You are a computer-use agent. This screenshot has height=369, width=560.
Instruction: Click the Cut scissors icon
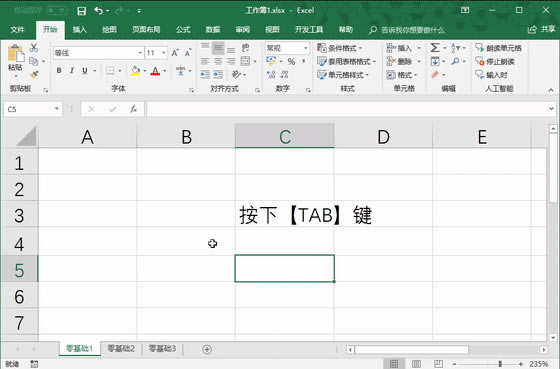pyautogui.click(x=34, y=47)
